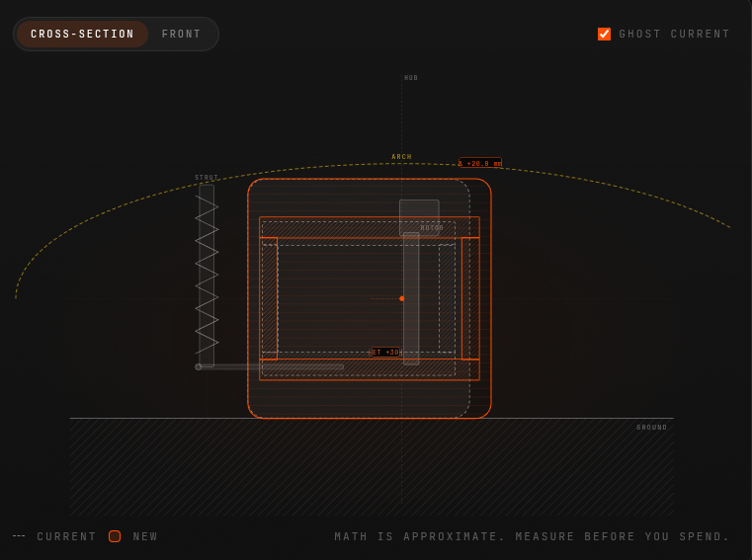Switch to the Front view tab
Viewport: 752px width, 560px height.
tap(181, 34)
